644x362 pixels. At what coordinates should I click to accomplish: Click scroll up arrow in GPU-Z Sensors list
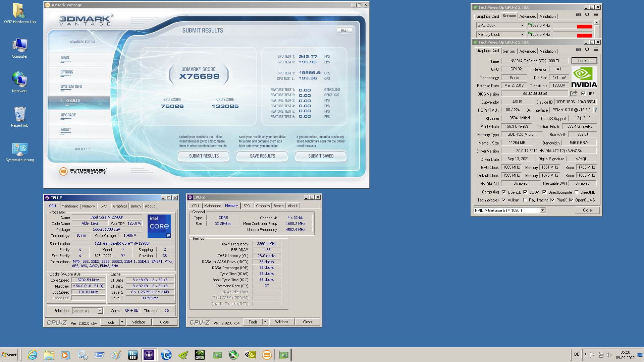[x=596, y=22]
